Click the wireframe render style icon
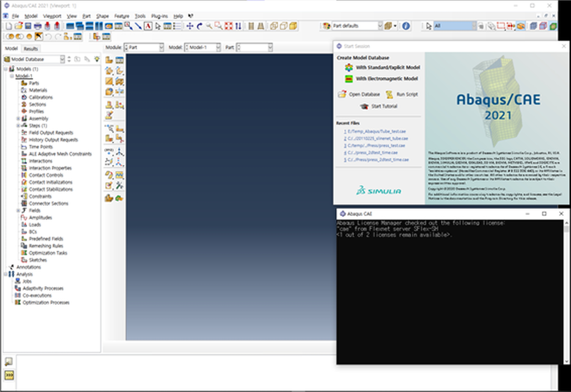 click(274, 26)
